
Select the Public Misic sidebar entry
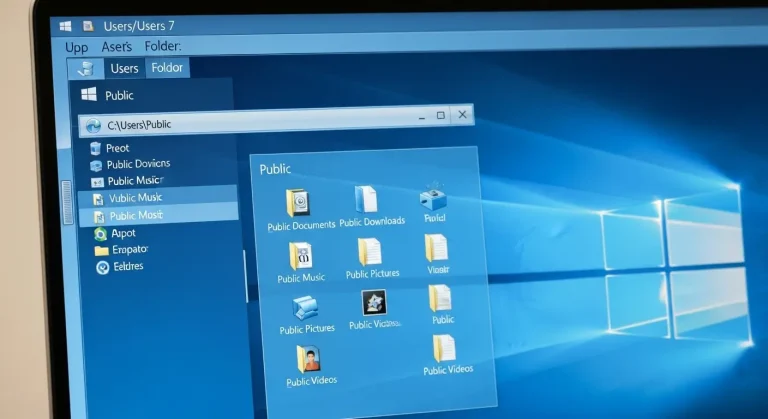128,181
